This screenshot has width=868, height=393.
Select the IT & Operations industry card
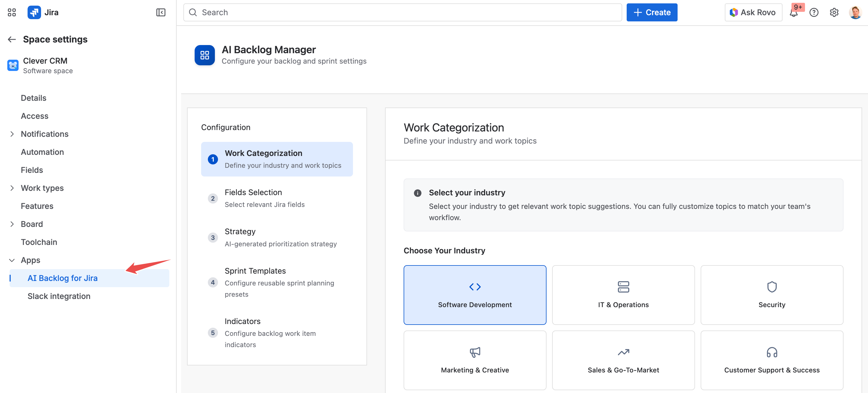coord(623,295)
